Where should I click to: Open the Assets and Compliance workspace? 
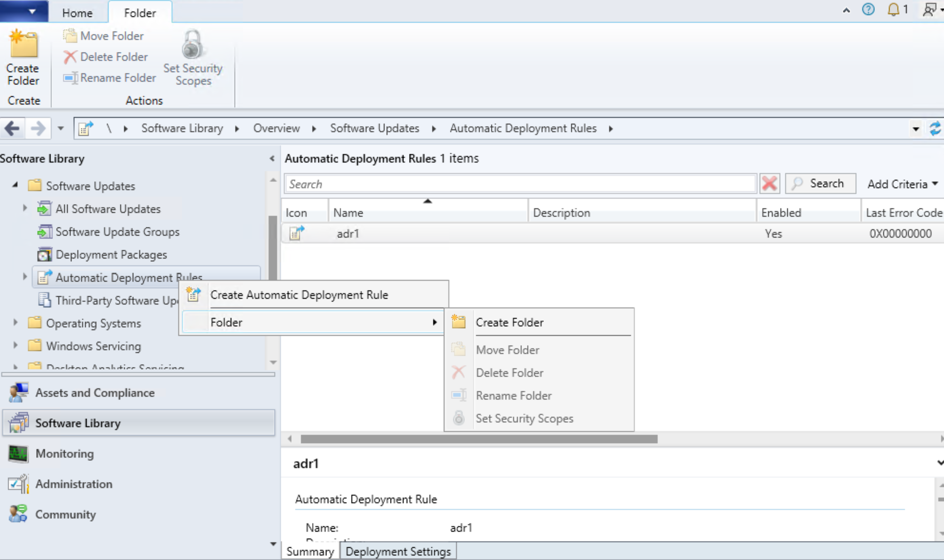(x=94, y=393)
